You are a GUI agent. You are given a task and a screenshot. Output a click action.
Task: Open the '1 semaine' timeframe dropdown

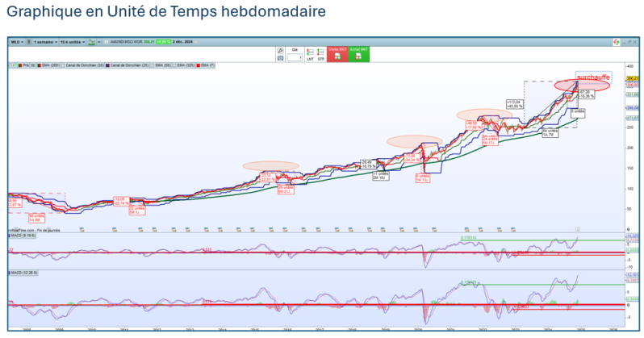[45, 42]
